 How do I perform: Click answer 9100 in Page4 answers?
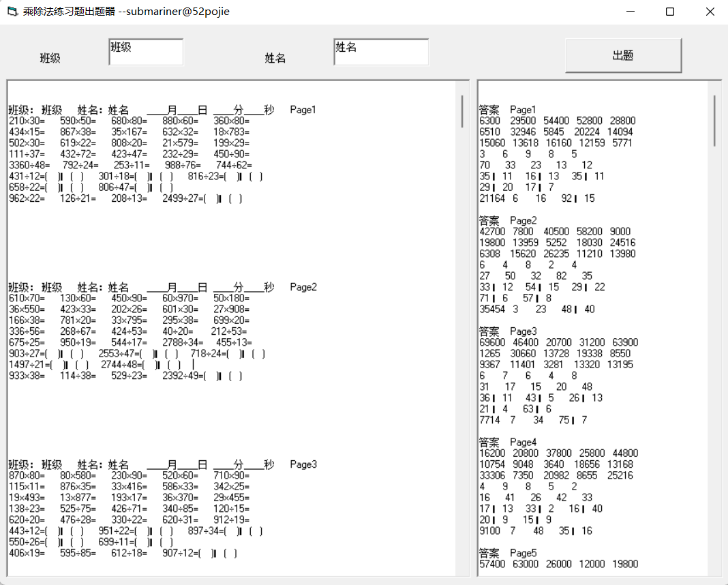click(490, 530)
